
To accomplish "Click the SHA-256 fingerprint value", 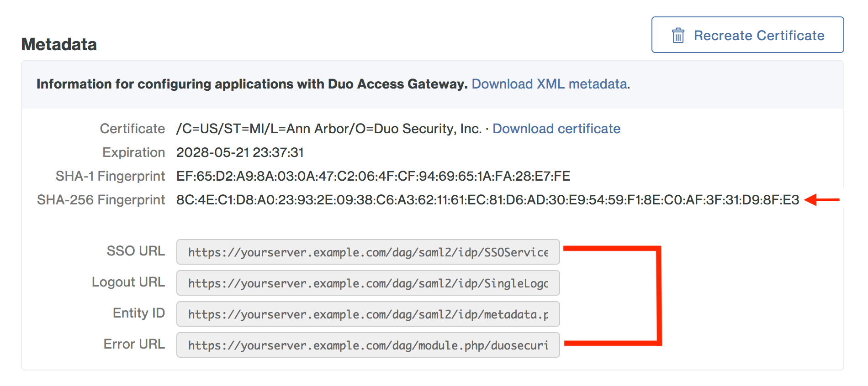I will (x=487, y=200).
